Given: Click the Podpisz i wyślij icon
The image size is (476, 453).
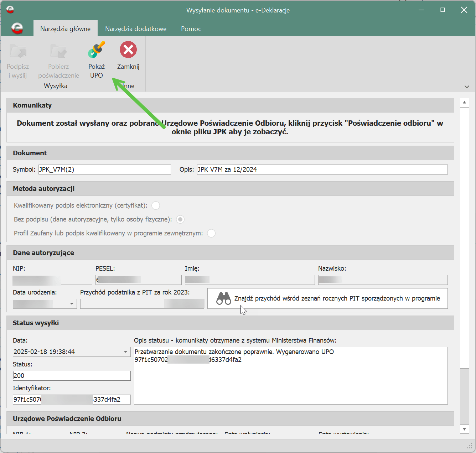Looking at the screenshot, I should pyautogui.click(x=18, y=51).
